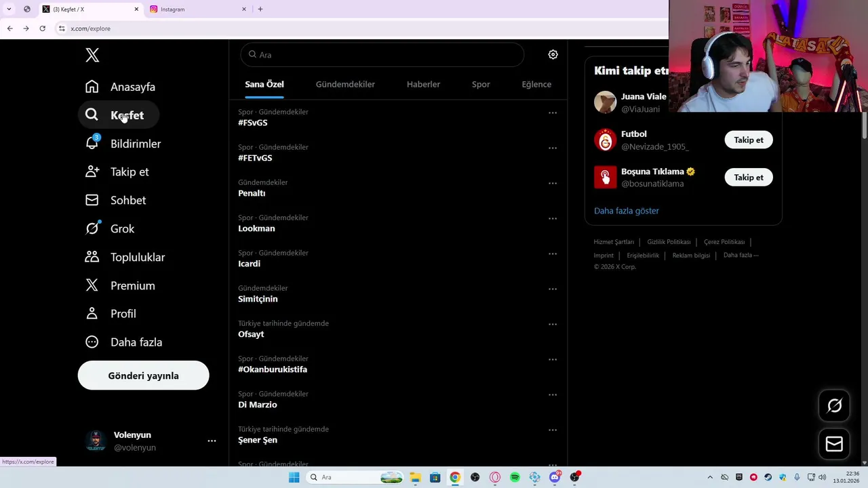Viewport: 868px width, 488px height.
Task: Click the X logo in the sidebar
Action: [x=92, y=56]
